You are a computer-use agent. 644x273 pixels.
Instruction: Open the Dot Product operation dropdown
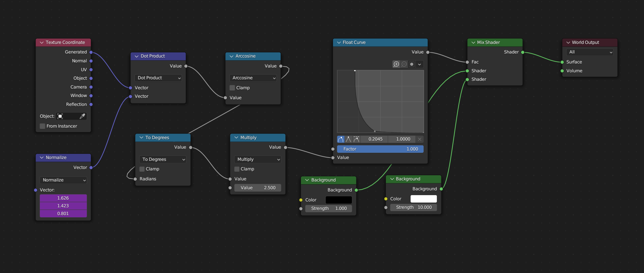coord(158,78)
